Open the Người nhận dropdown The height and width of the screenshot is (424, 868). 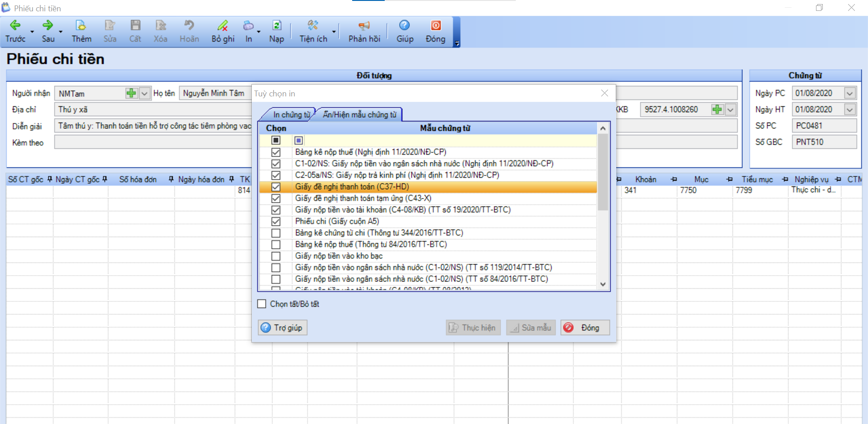click(x=144, y=93)
